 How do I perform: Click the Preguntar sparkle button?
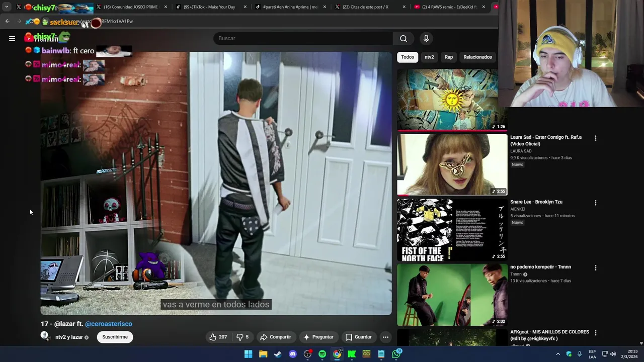(x=318, y=337)
